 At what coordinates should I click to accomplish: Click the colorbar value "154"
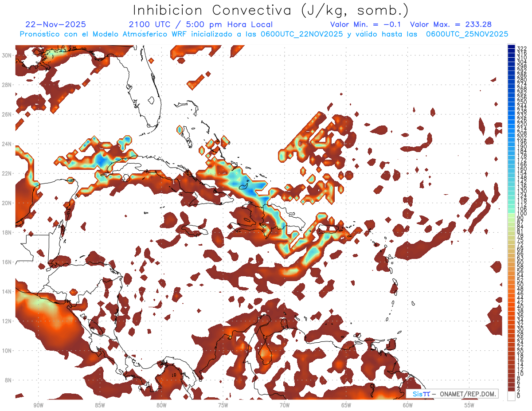pyautogui.click(x=522, y=173)
